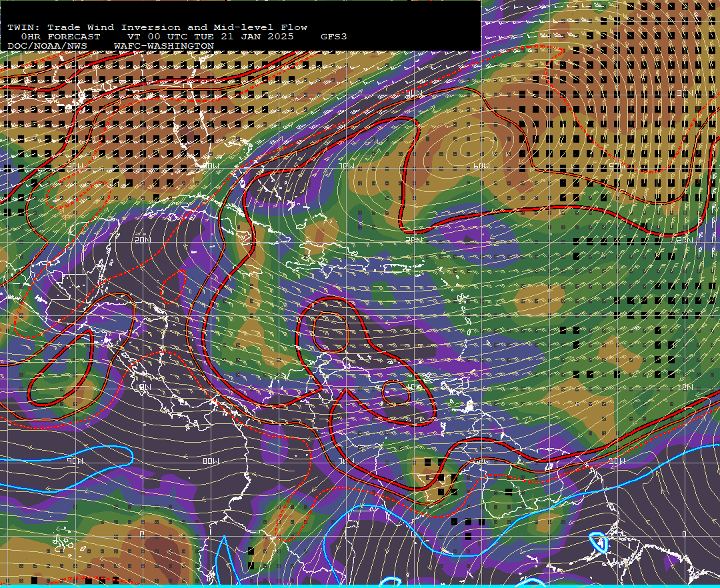Select the equator "0" label near the Amazon mouth
The height and width of the screenshot is (588, 720).
[x=684, y=534]
